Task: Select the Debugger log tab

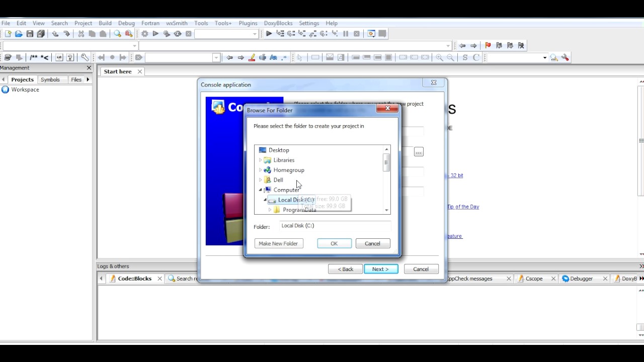Action: tap(581, 279)
